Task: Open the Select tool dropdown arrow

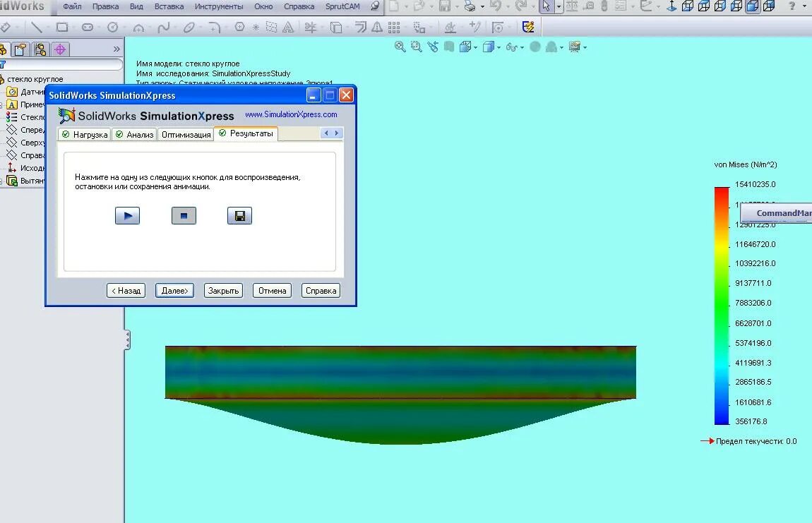Action: [559, 7]
